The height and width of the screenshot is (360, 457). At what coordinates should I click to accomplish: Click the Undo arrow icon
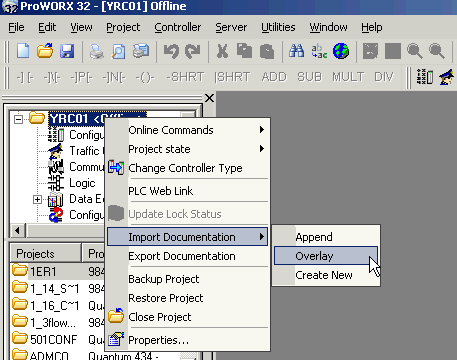(x=171, y=51)
